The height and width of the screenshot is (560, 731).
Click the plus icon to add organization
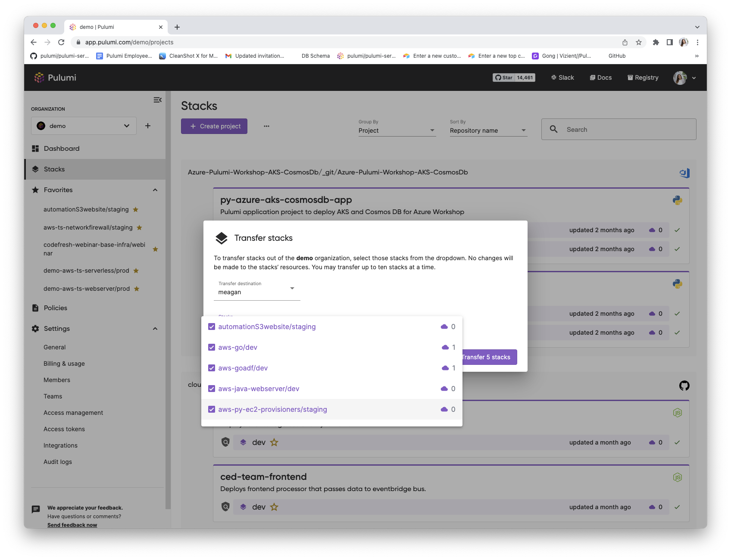(148, 126)
